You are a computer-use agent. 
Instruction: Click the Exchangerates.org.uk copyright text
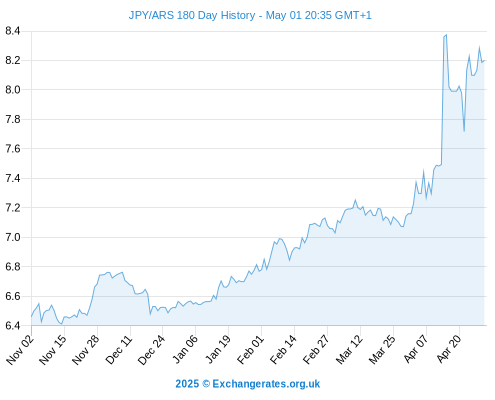[x=248, y=384]
